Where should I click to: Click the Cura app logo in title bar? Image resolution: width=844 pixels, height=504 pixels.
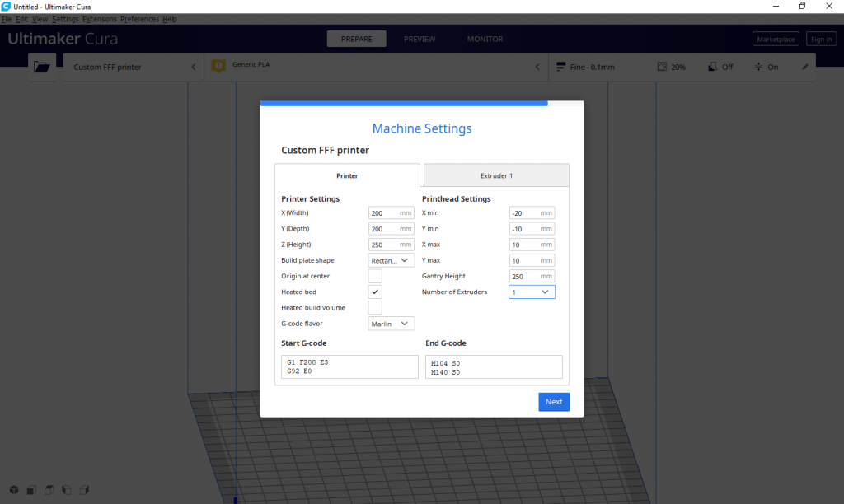tap(6, 7)
